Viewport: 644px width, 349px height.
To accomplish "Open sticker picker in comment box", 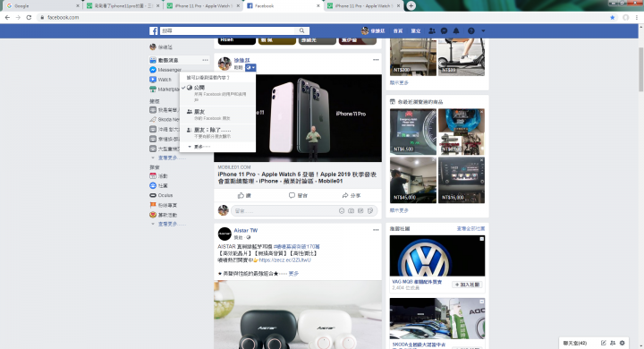I will (370, 211).
